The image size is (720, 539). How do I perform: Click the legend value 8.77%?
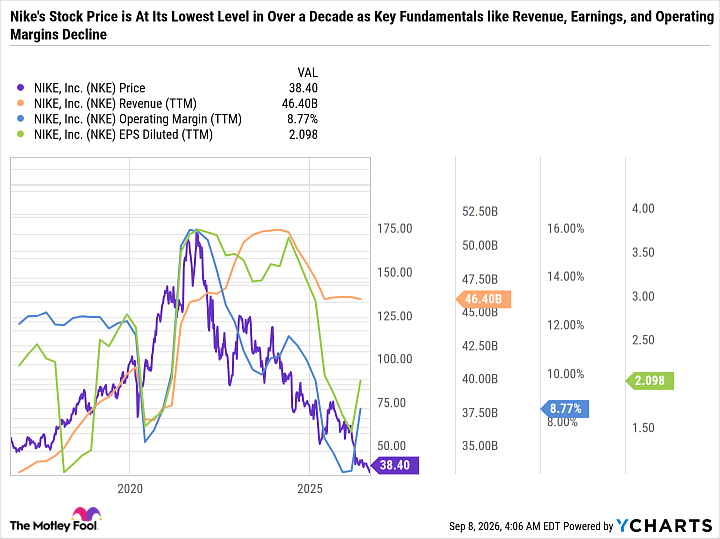tap(302, 119)
